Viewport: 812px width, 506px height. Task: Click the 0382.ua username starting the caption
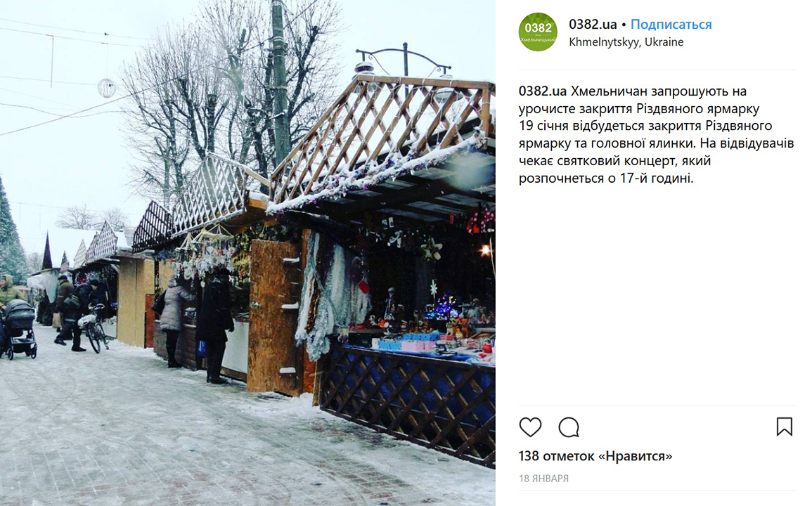point(542,91)
